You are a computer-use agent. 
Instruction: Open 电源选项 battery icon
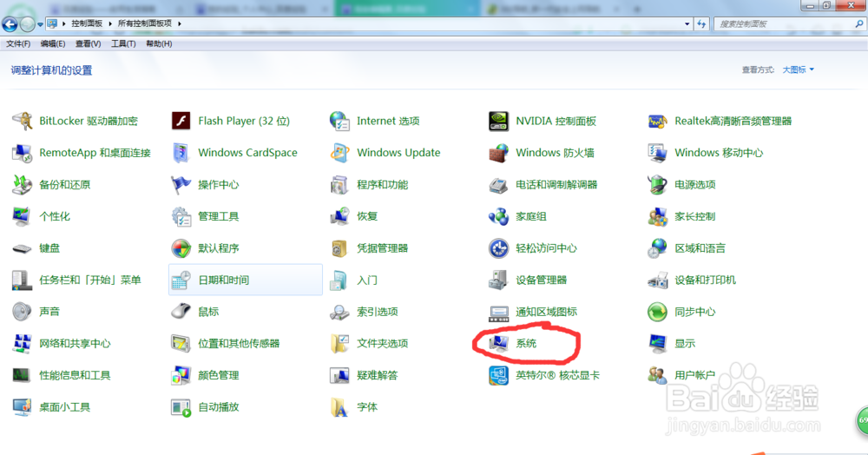(x=657, y=184)
